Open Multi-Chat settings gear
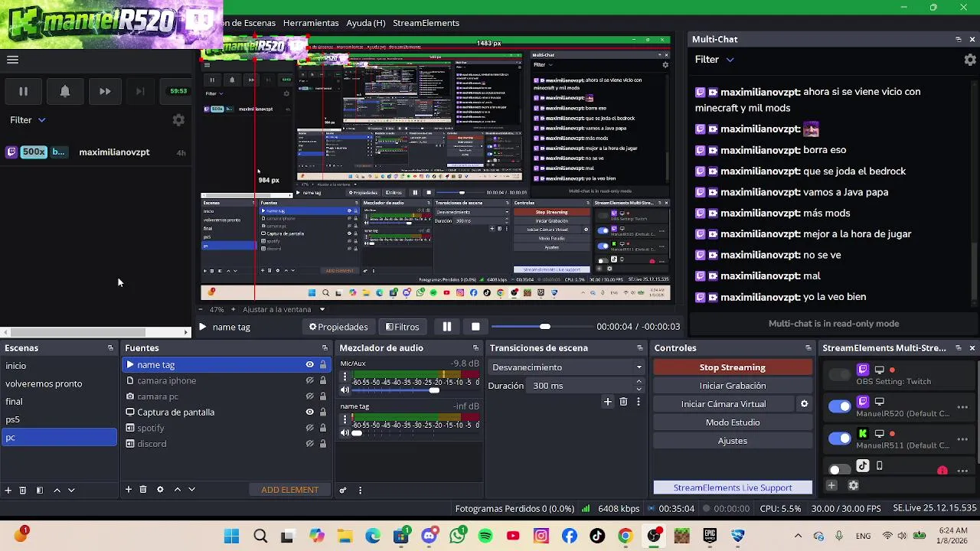Image resolution: width=980 pixels, height=551 pixels. [x=969, y=60]
